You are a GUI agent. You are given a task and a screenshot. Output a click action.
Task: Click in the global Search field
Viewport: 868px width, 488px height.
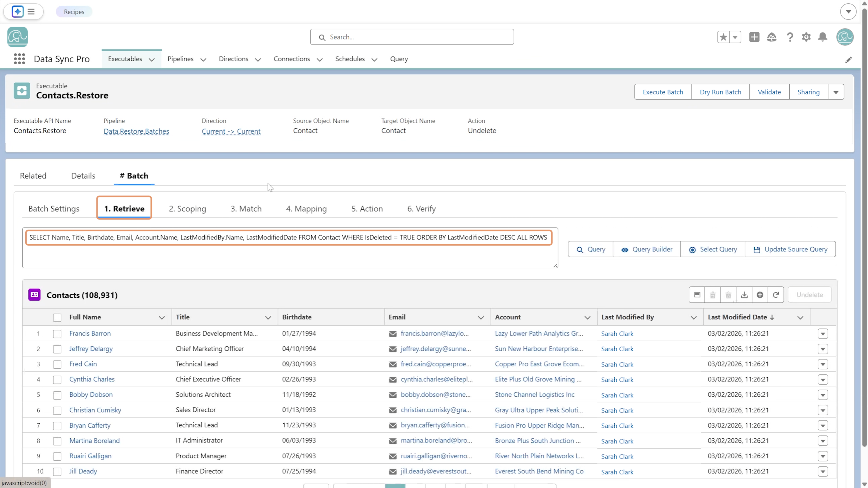pyautogui.click(x=412, y=37)
